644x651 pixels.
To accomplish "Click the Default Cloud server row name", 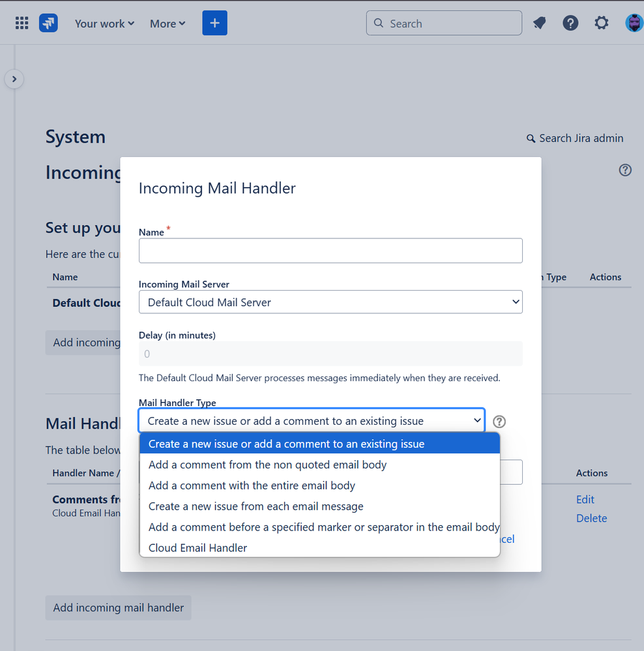I will 86,302.
